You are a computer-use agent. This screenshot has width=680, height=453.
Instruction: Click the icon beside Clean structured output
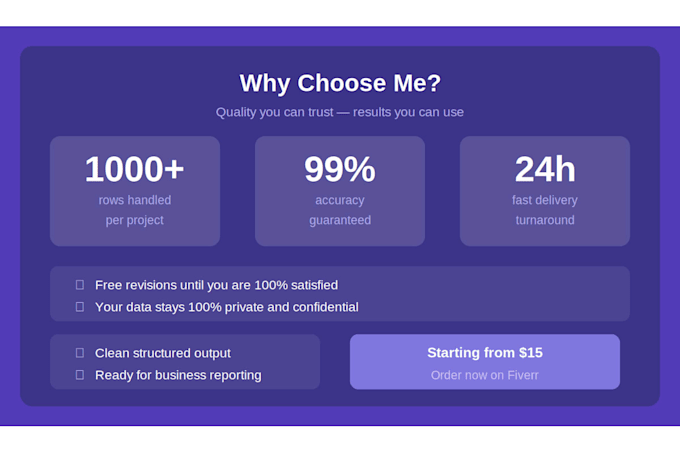(x=80, y=353)
